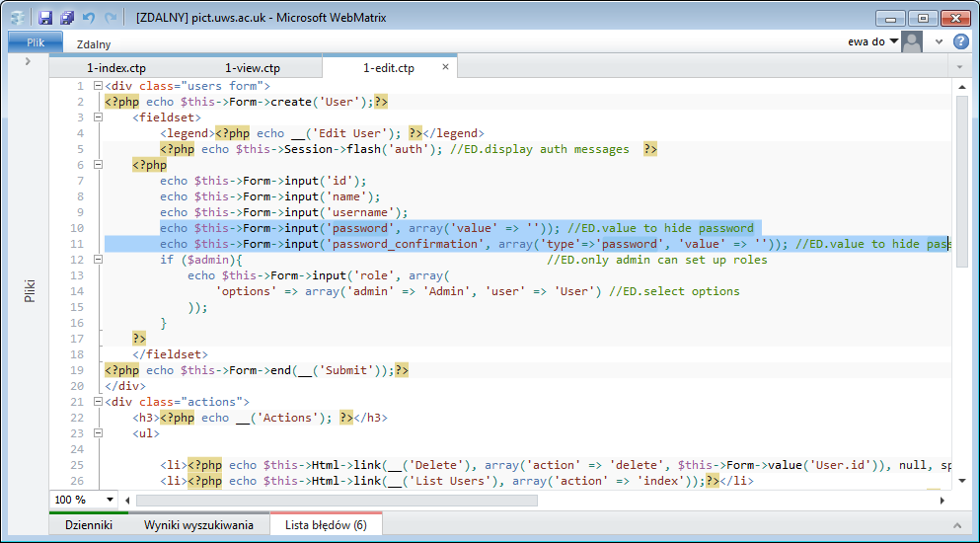Viewport: 980px width, 543px height.
Task: Collapse the if ($admin) fold at line 12
Action: click(98, 259)
